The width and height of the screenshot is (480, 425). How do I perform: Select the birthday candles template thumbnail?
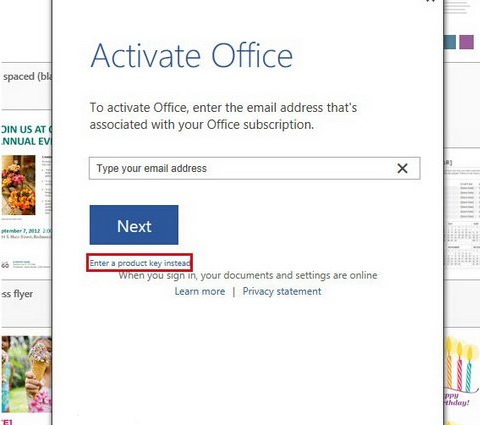462,372
